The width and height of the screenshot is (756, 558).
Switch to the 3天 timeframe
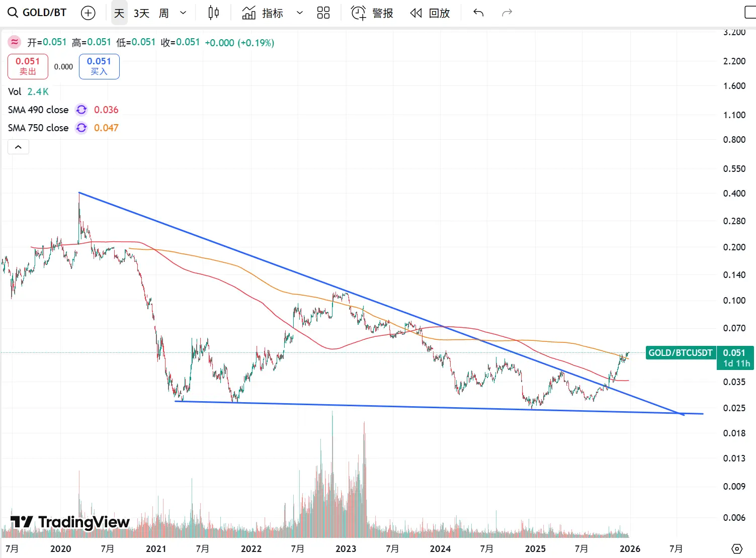pyautogui.click(x=141, y=13)
